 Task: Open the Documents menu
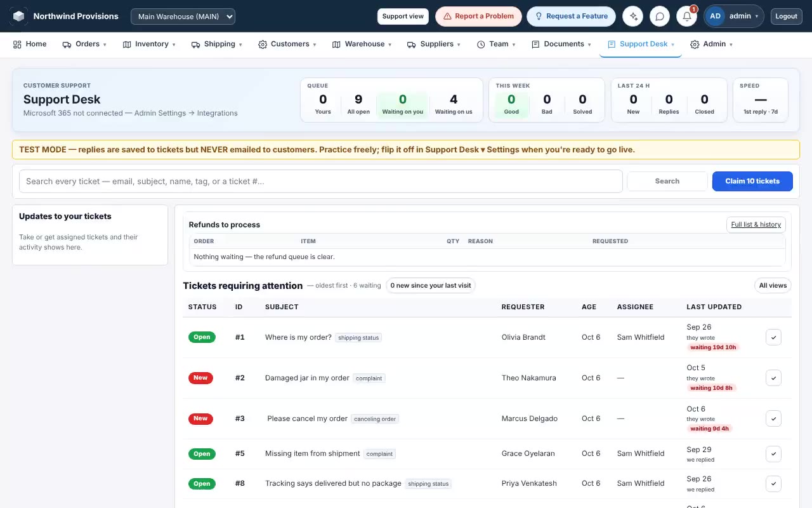(x=561, y=44)
